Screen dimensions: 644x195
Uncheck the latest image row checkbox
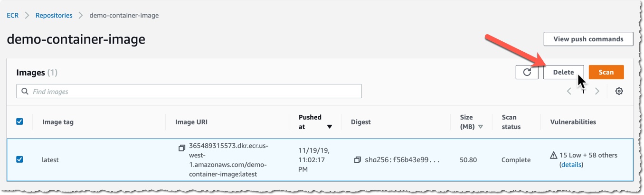tap(19, 159)
